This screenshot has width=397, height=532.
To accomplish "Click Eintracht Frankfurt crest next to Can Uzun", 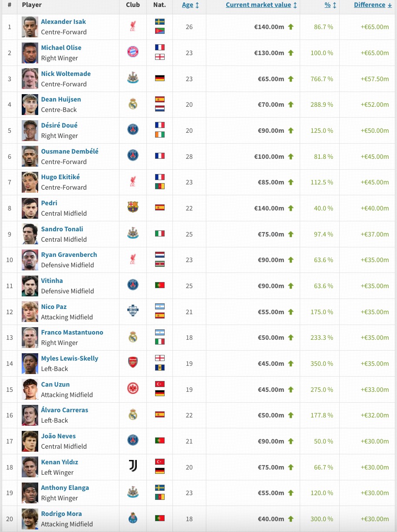I will (x=133, y=389).
